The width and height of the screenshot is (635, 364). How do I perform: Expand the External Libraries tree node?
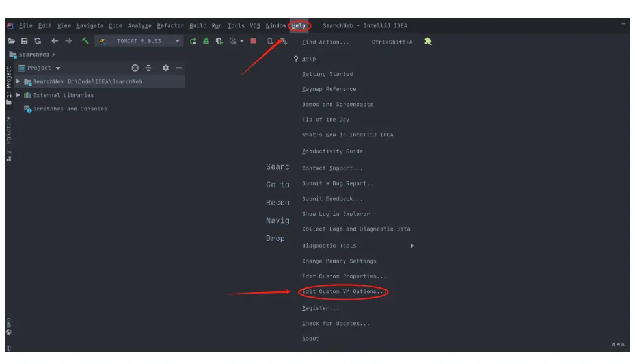click(18, 95)
